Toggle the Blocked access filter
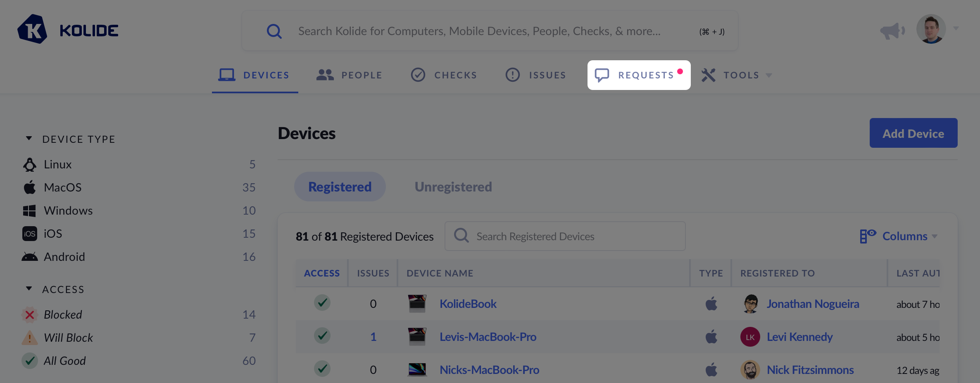The height and width of the screenshot is (383, 980). point(63,315)
